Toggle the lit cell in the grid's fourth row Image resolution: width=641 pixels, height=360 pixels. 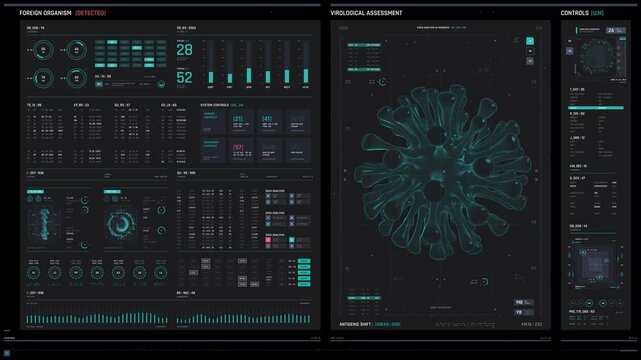[149, 60]
